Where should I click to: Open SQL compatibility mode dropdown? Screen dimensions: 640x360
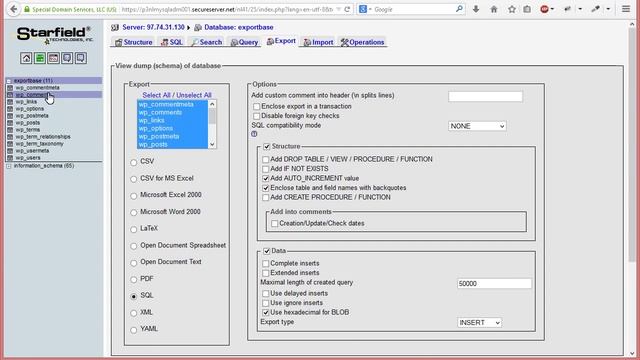477,126
